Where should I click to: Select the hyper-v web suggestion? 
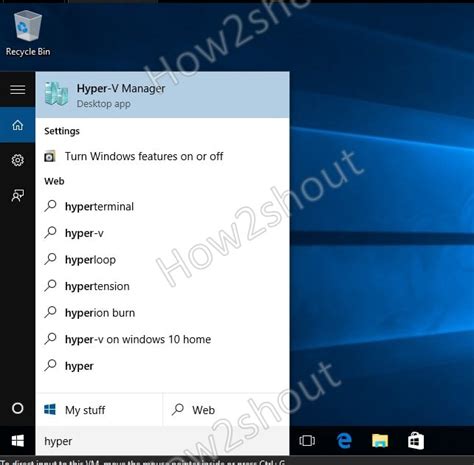pos(162,233)
